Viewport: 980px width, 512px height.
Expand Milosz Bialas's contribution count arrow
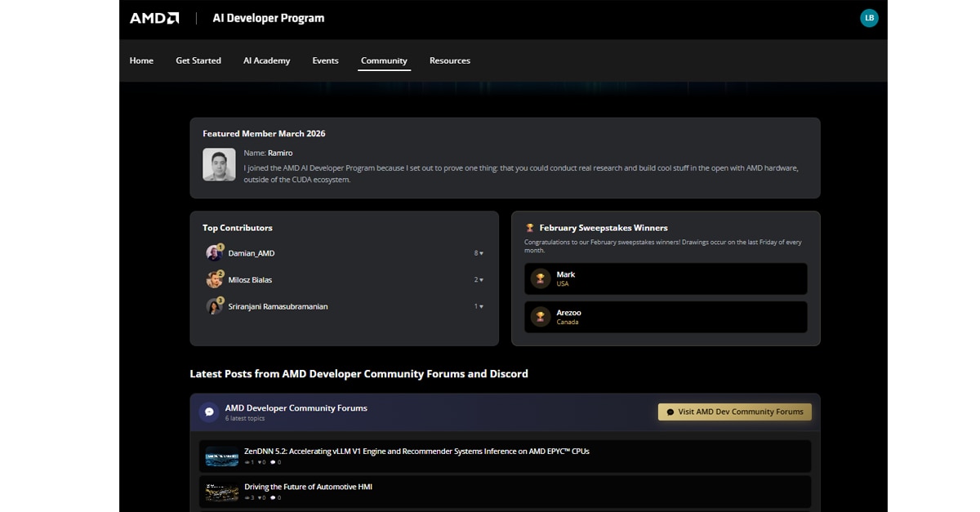tap(479, 280)
